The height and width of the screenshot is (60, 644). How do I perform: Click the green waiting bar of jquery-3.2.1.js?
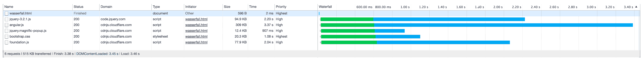coord(347,19)
